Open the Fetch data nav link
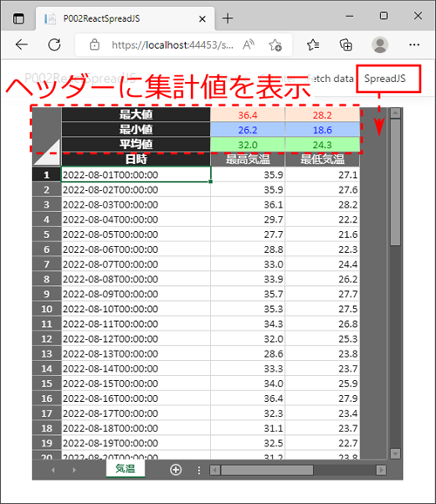Viewport: 436px width, 504px height. (330, 78)
